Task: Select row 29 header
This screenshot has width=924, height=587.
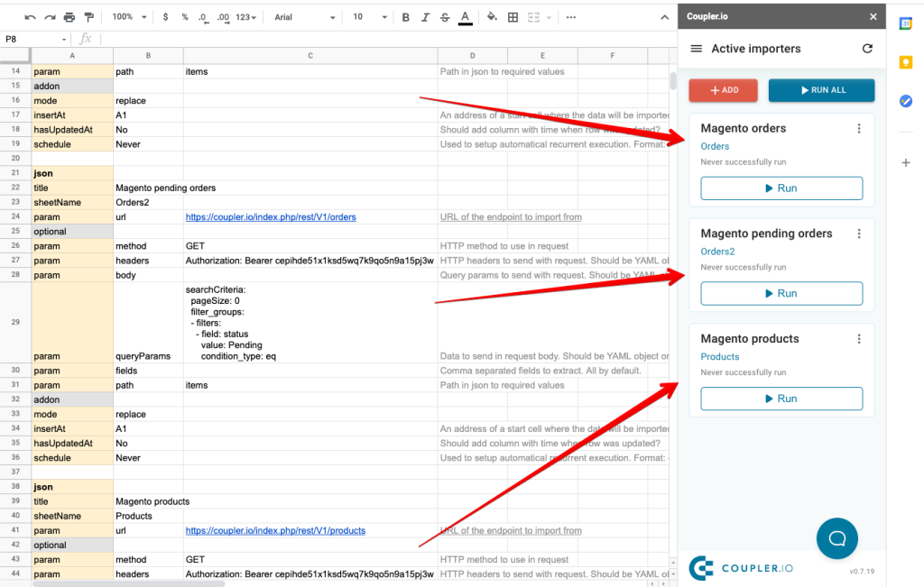Action: click(x=15, y=322)
